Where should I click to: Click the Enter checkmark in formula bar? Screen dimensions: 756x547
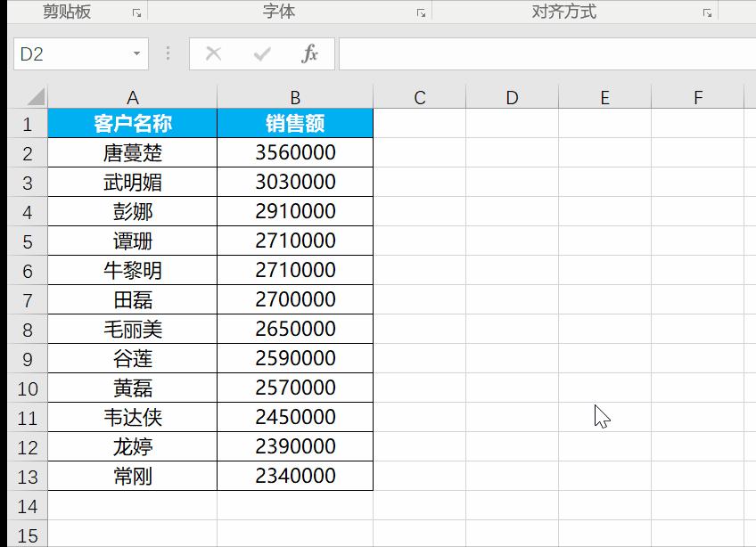coord(259,53)
